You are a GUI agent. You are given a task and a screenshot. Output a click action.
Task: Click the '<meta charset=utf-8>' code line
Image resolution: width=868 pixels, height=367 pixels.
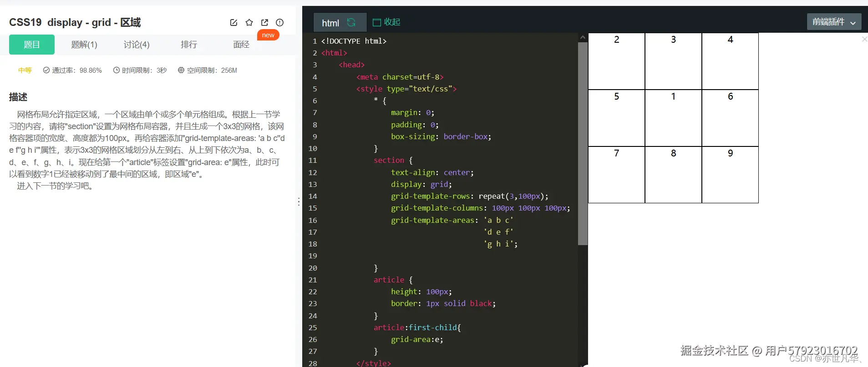400,77
